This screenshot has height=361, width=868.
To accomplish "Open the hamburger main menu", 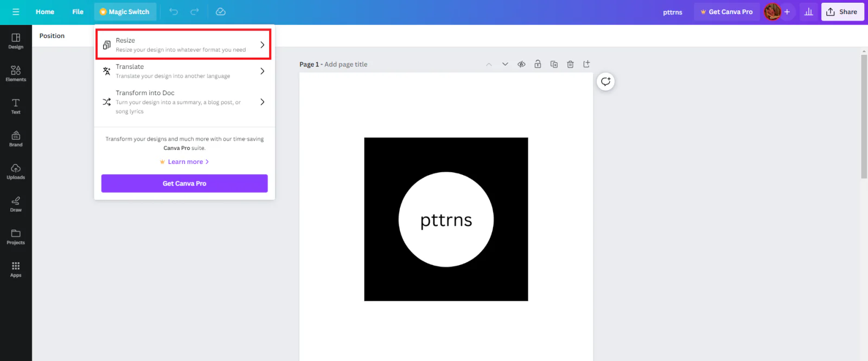I will [16, 12].
